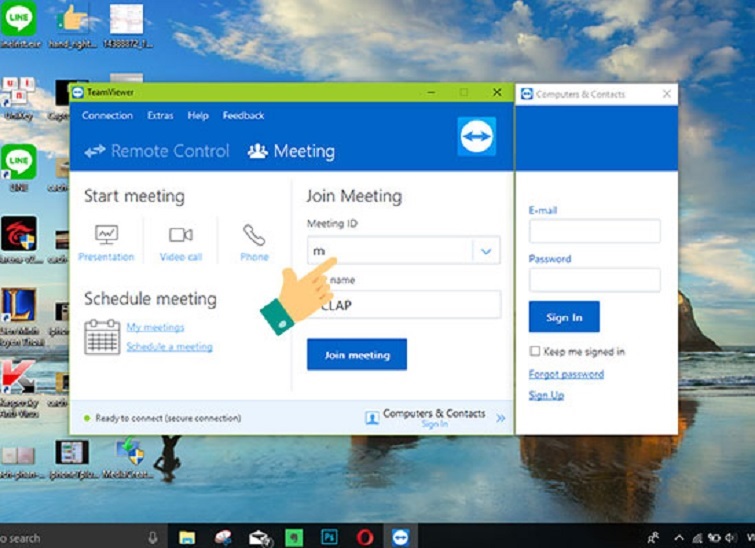Open the Help menu
Viewport: 755px width, 548px height.
pyautogui.click(x=198, y=116)
